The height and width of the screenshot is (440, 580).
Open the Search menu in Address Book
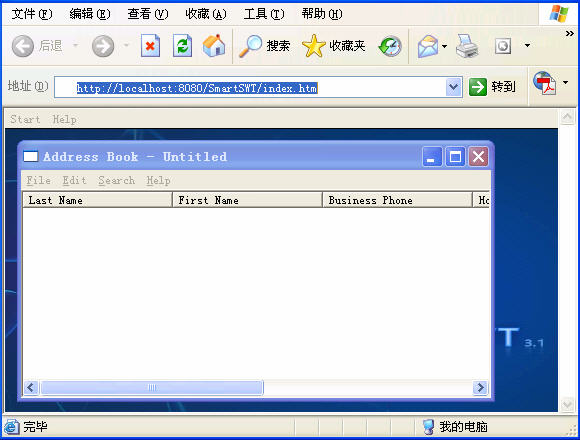(117, 180)
